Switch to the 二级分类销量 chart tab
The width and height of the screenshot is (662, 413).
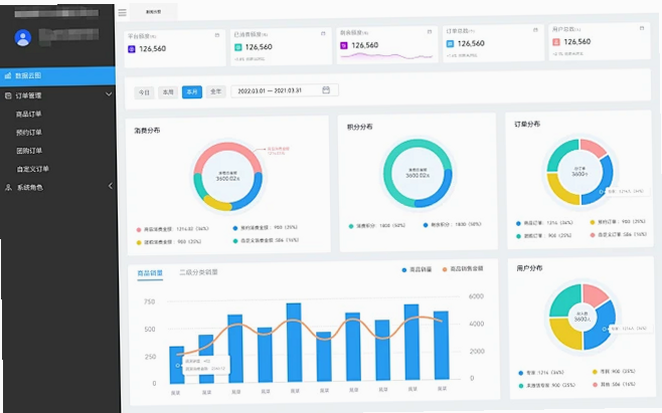coord(198,272)
